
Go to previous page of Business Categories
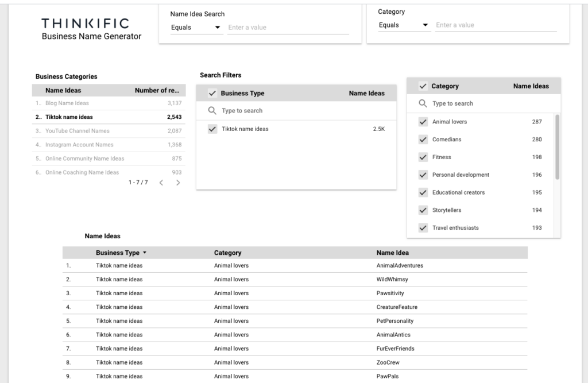point(161,183)
